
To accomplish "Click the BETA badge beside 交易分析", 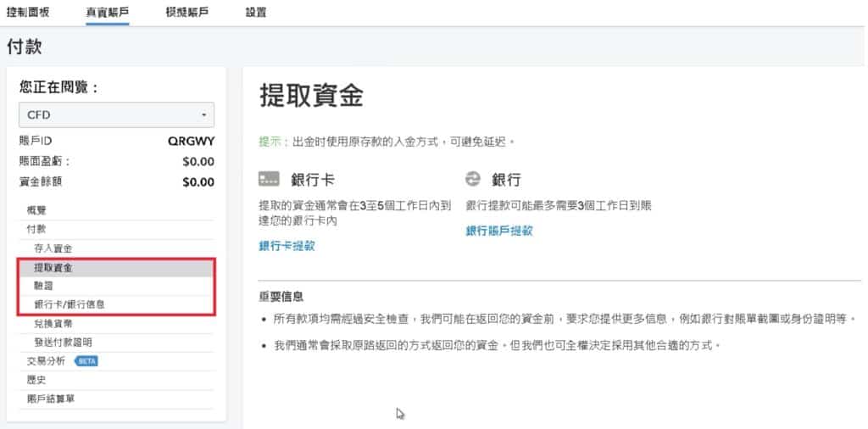I will pos(86,361).
